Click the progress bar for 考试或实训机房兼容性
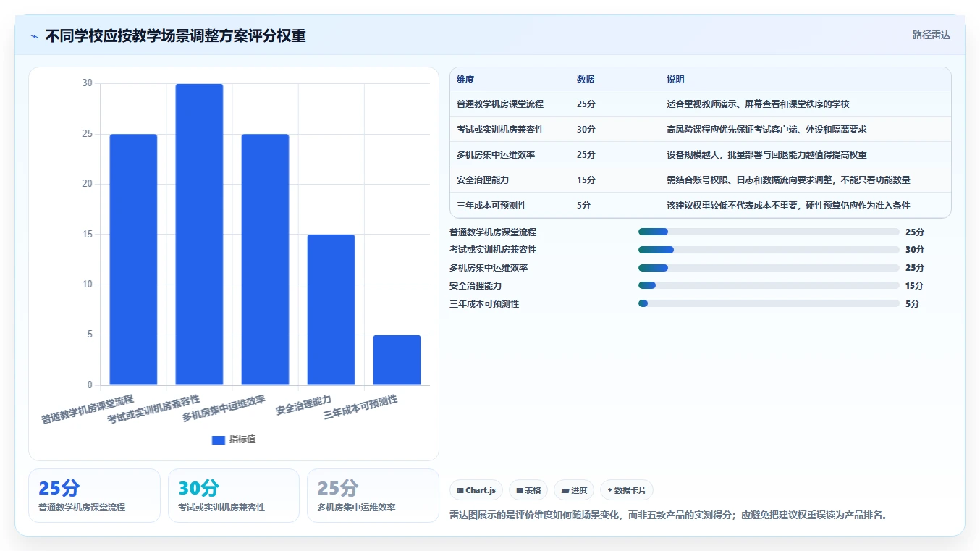980x551 pixels. [x=769, y=250]
